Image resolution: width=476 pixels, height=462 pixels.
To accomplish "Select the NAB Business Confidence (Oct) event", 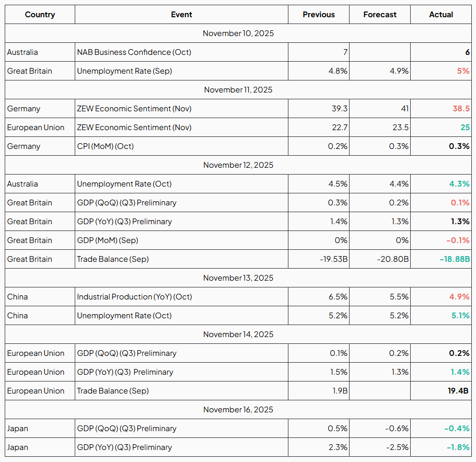I will coord(134,52).
